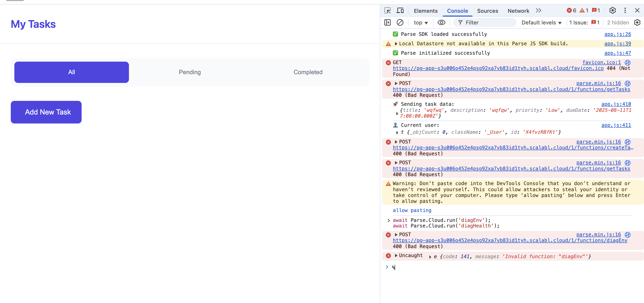Expand the createTask POST error entry
Viewport: 644px width, 303px height.
tap(396, 142)
